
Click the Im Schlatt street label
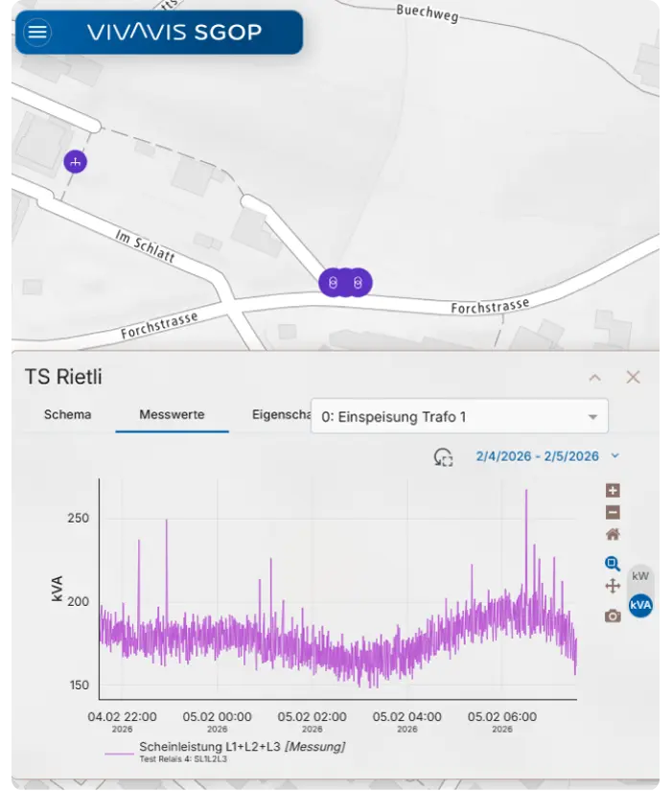pyautogui.click(x=146, y=246)
